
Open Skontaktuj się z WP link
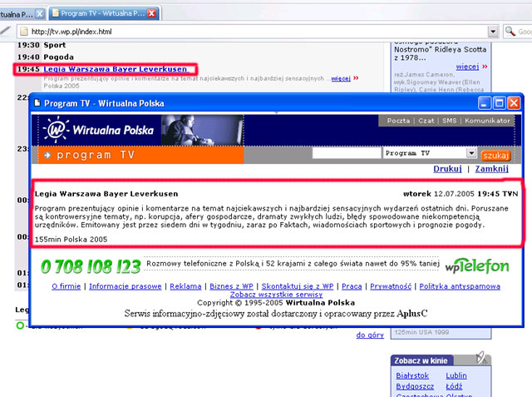[x=298, y=286]
